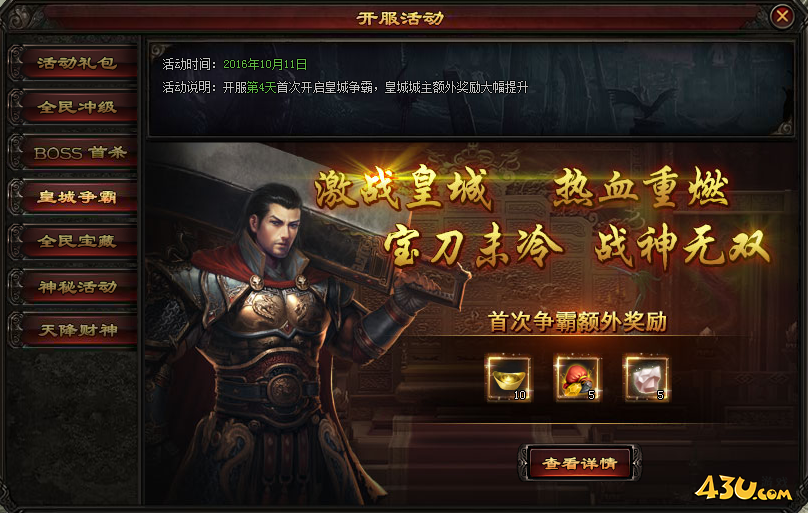Click the white crystal reward icon

[646, 379]
